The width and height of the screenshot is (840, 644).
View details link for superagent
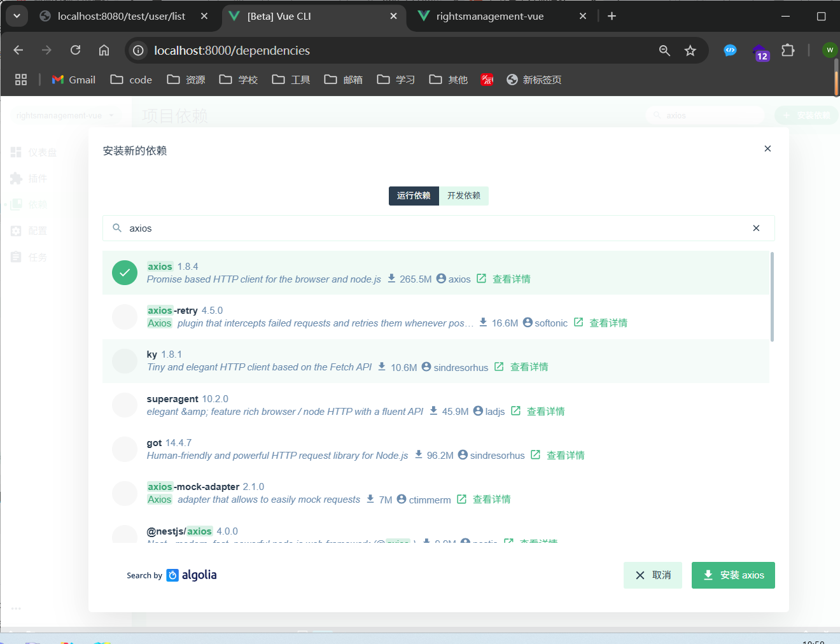click(x=545, y=412)
